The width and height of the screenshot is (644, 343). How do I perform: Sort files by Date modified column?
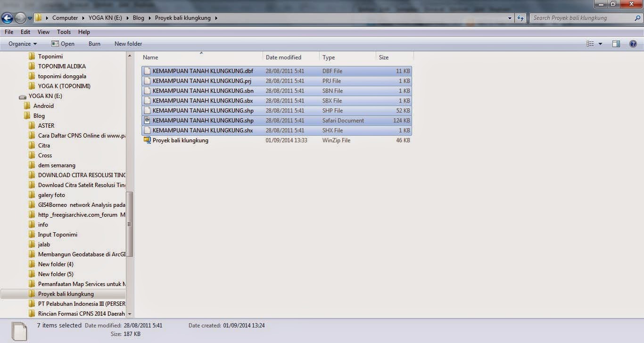(x=283, y=57)
